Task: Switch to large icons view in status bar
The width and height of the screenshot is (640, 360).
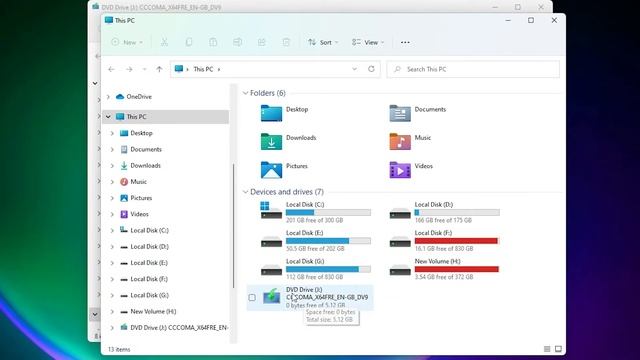Action: pyautogui.click(x=558, y=349)
